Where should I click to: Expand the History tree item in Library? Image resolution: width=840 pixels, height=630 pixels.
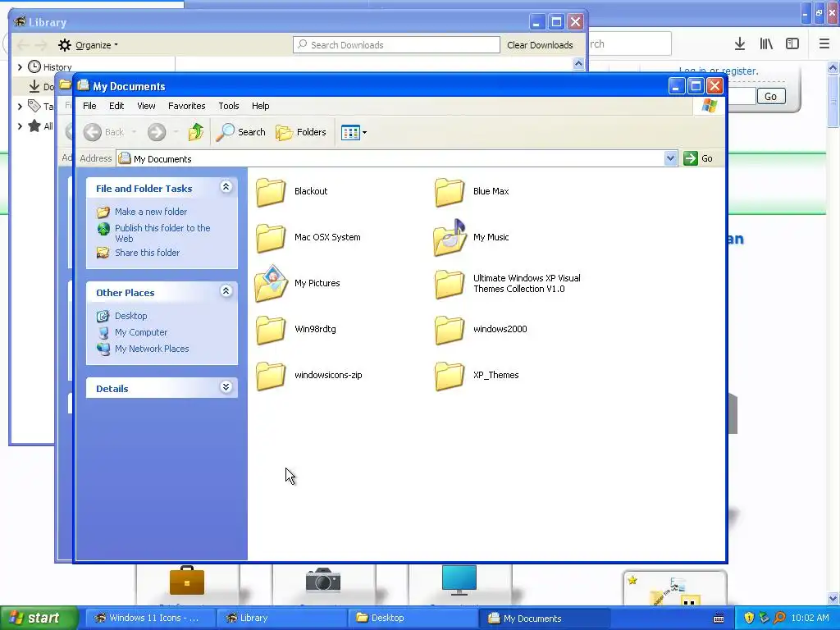[x=20, y=67]
